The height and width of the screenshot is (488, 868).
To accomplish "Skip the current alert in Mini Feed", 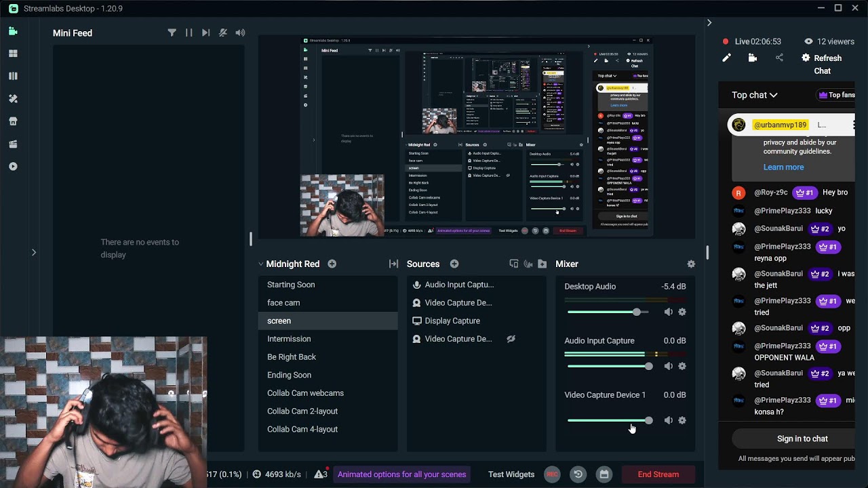I will click(205, 33).
